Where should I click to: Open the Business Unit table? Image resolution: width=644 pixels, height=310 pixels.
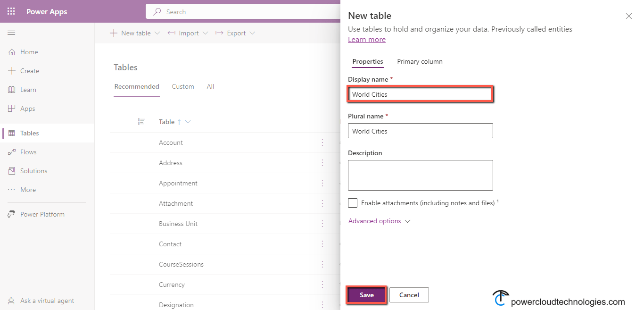[x=178, y=224]
